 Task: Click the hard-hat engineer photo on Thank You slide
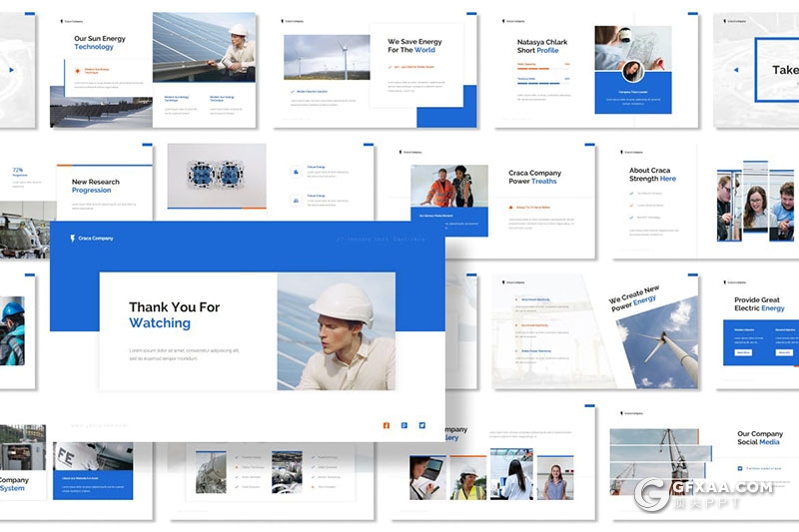pos(336,331)
